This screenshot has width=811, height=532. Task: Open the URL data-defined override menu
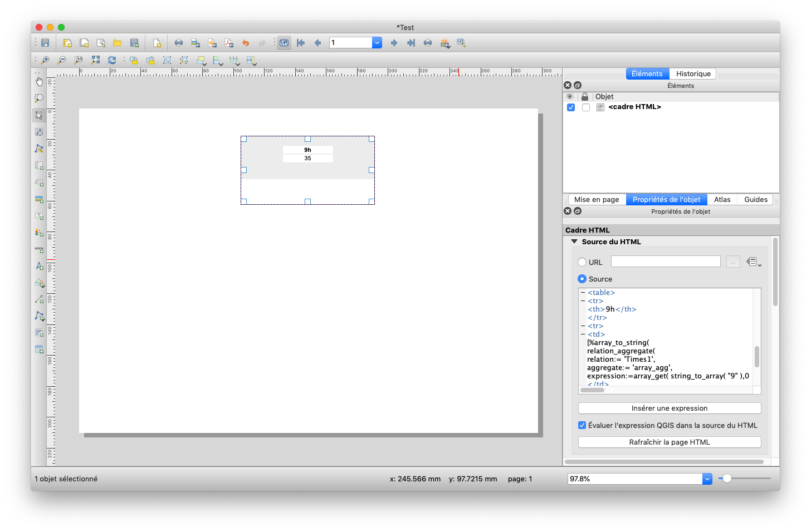tap(754, 262)
